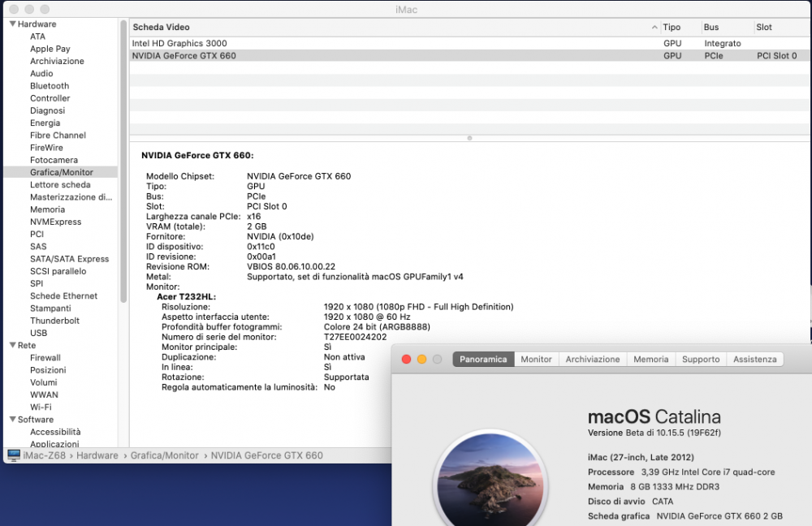Select the Intel HD Graphics 3000 row

(x=470, y=44)
